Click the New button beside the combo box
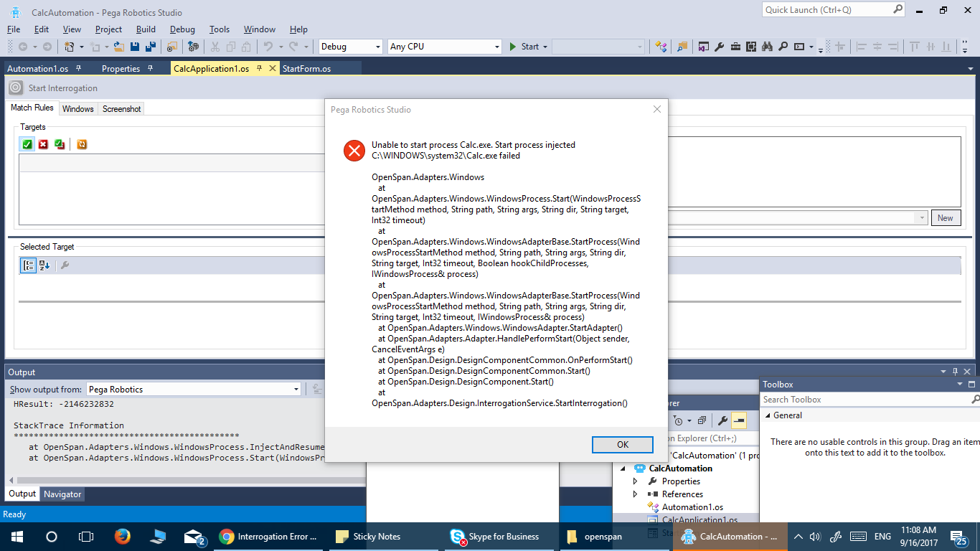The height and width of the screenshot is (551, 980). [x=946, y=218]
